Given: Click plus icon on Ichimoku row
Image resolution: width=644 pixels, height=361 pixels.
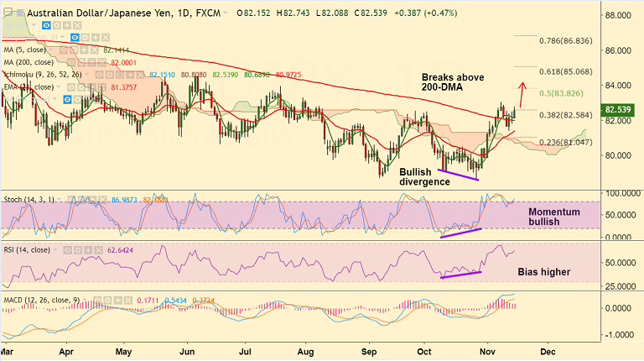Looking at the screenshot, I should tap(130, 75).
